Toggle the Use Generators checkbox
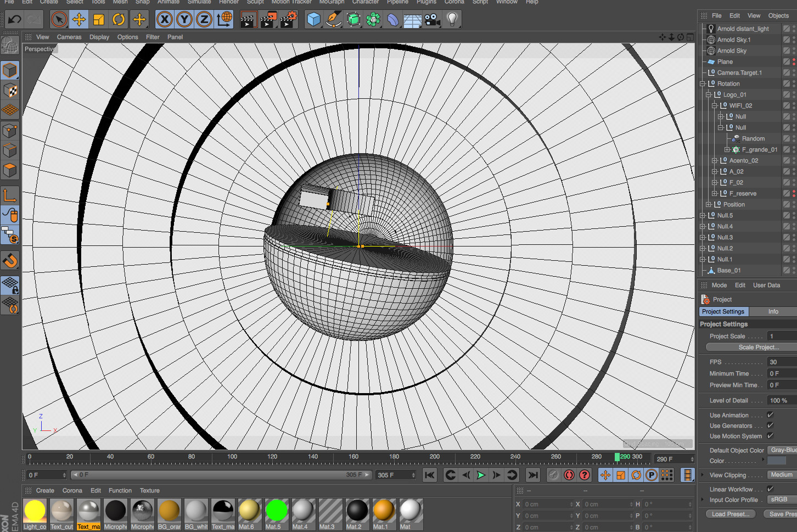This screenshot has width=797, height=532. (770, 425)
